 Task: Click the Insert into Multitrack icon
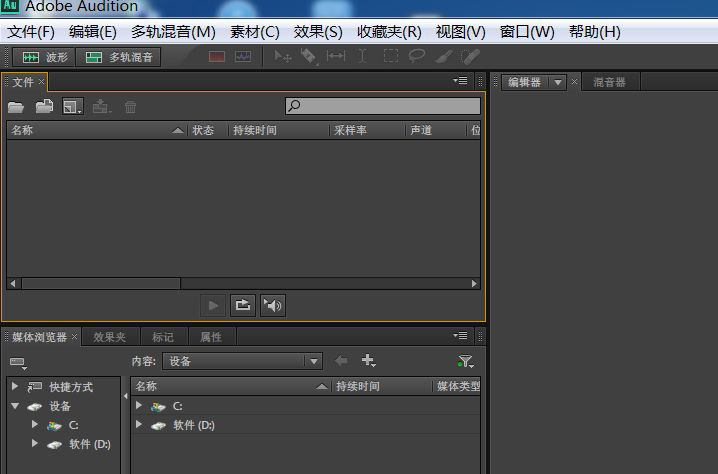(101, 106)
